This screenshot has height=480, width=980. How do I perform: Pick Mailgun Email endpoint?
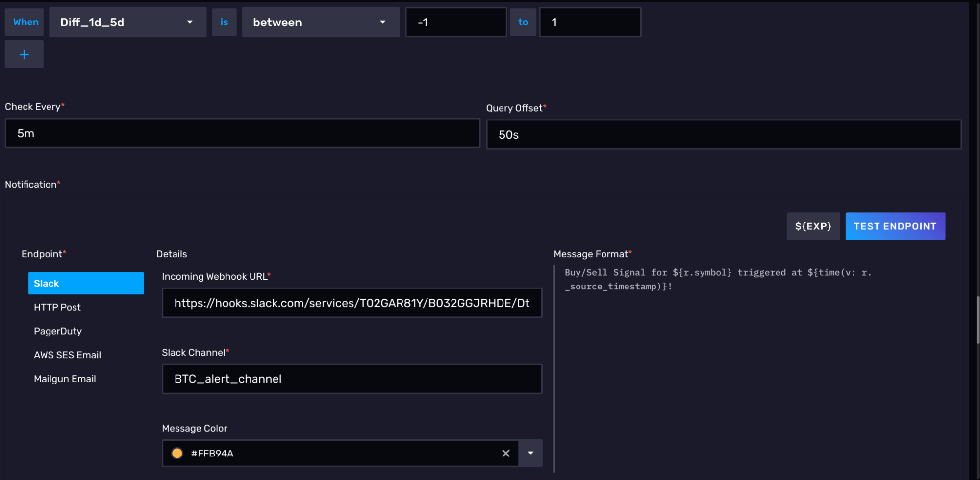pos(65,379)
